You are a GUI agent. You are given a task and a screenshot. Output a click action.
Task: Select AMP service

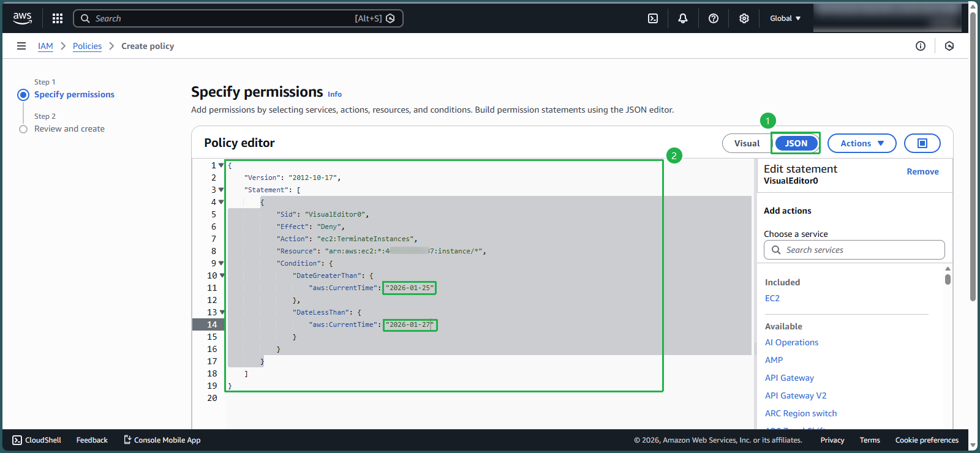774,360
